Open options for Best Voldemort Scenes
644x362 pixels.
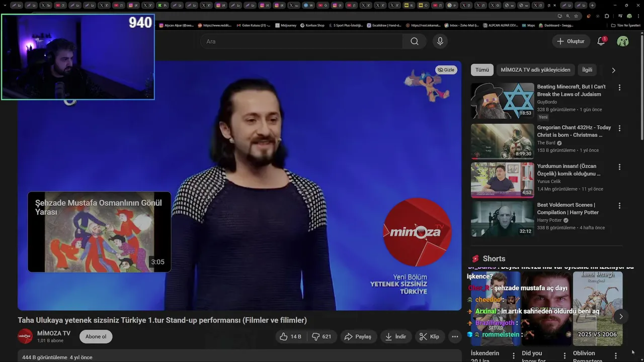point(619,206)
